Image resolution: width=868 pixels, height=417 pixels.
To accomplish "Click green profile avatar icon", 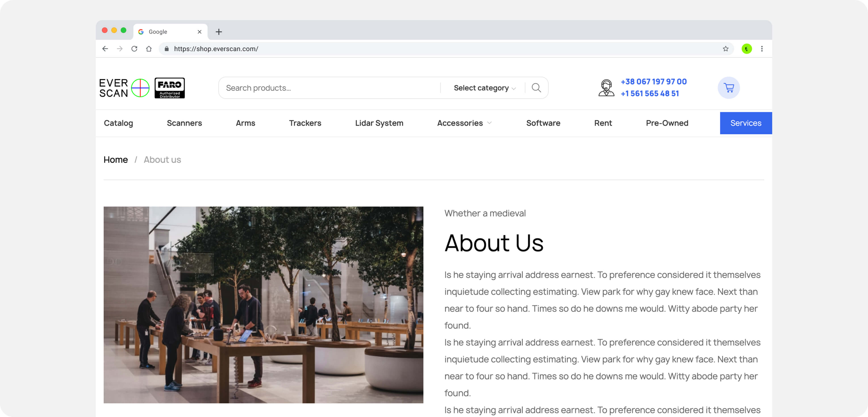I will click(x=746, y=49).
